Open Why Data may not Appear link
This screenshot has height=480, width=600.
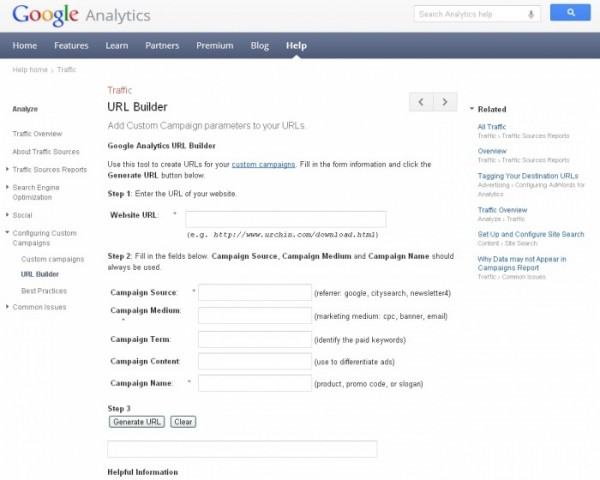point(522,263)
